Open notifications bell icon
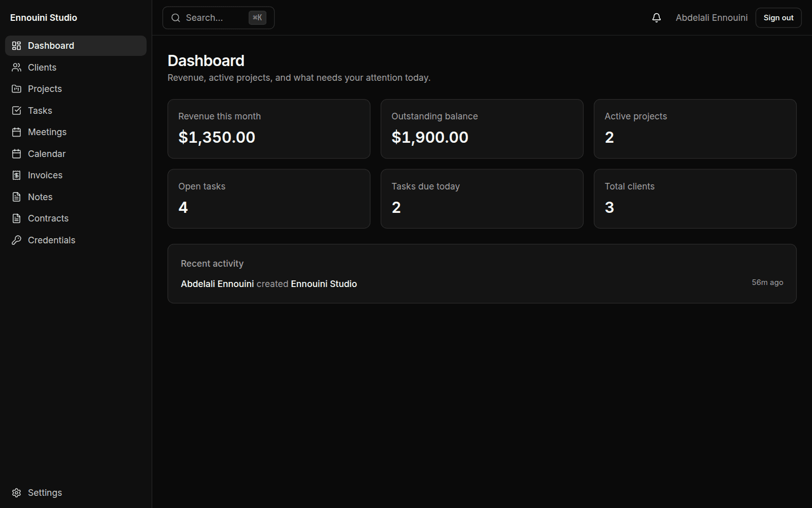Image resolution: width=812 pixels, height=508 pixels. (x=656, y=18)
